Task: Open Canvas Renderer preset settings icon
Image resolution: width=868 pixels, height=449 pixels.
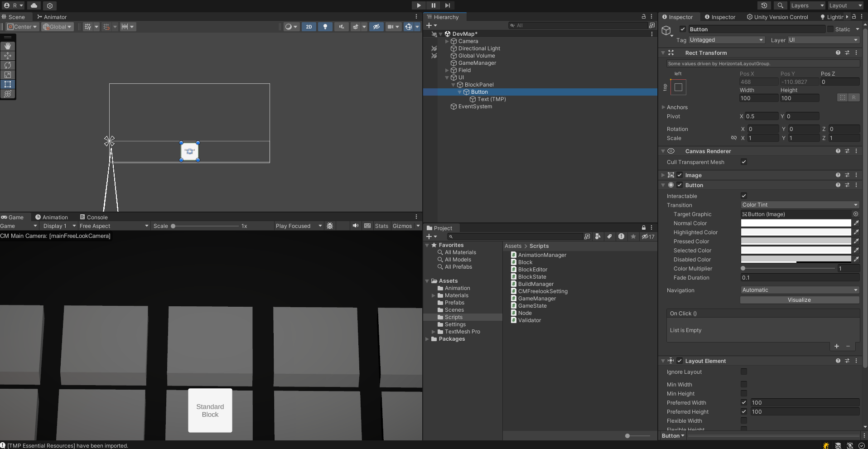Action: pyautogui.click(x=847, y=151)
